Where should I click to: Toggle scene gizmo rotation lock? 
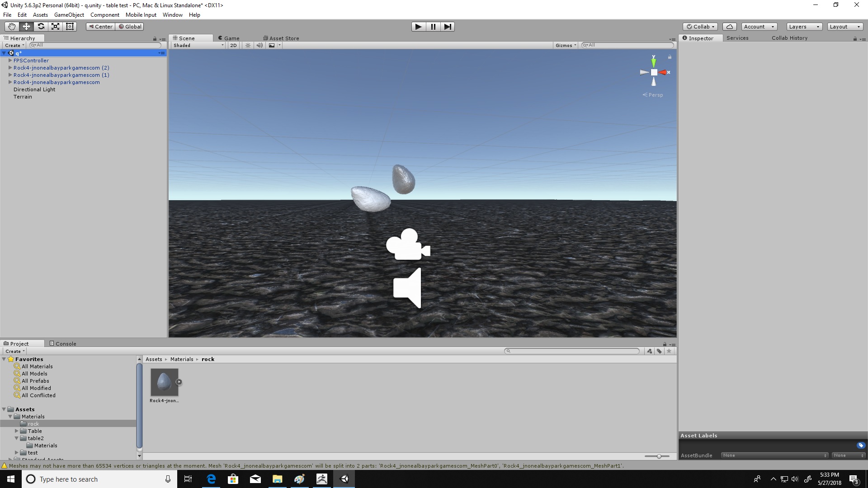(670, 57)
